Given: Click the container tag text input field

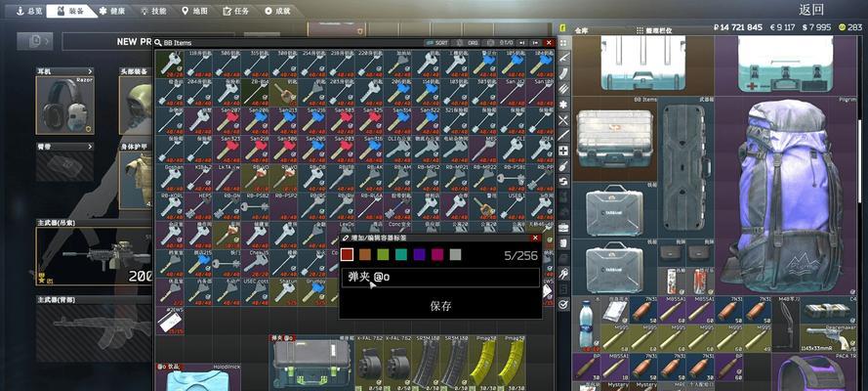Looking at the screenshot, I should pyautogui.click(x=440, y=278).
